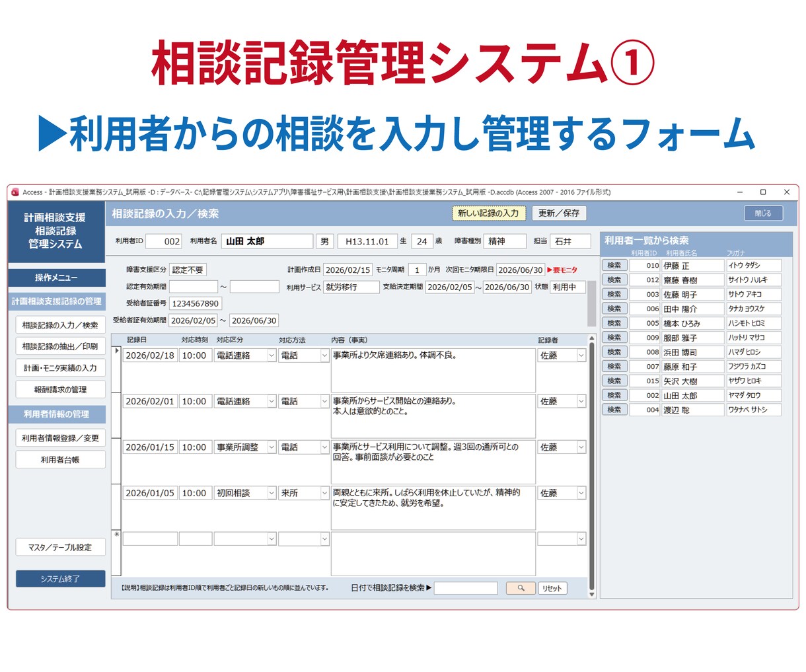Click the Access app icon in title bar
806x672 pixels.
click(x=15, y=192)
